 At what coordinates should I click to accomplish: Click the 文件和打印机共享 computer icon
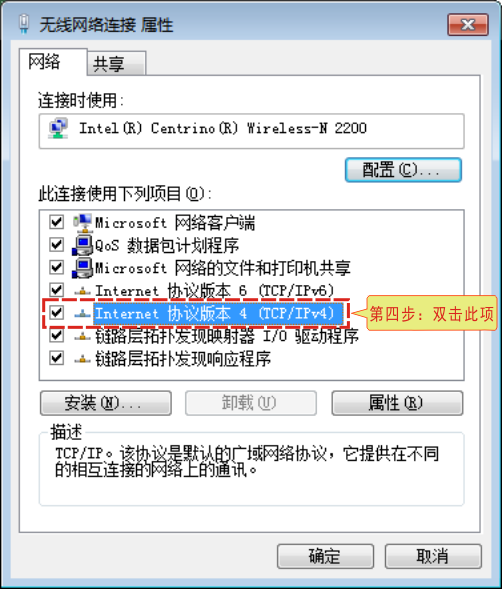point(83,267)
